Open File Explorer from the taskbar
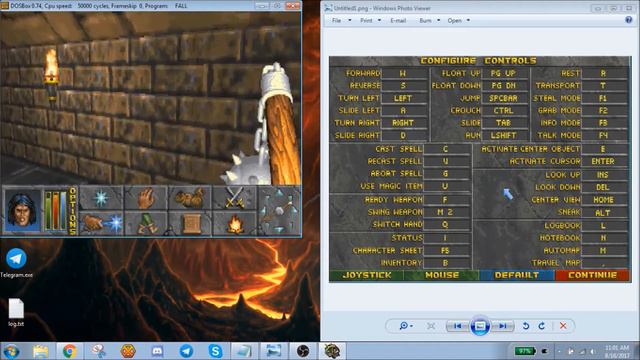Screen dimensions: 640x360 tap(40, 351)
